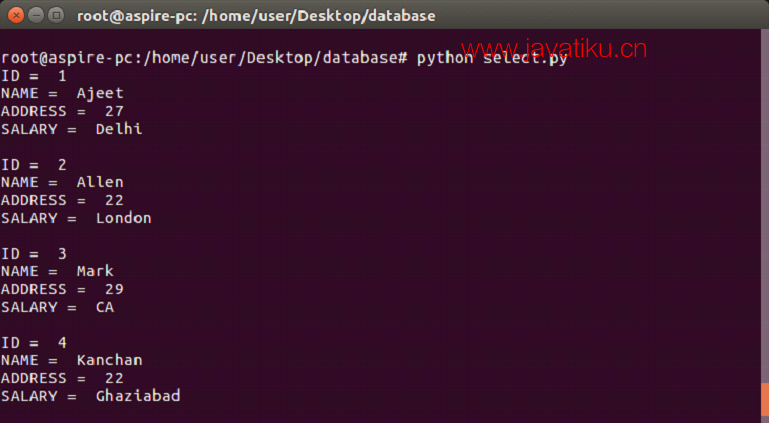The height and width of the screenshot is (423, 769).
Task: Click the Delhi value in output
Action: click(119, 129)
